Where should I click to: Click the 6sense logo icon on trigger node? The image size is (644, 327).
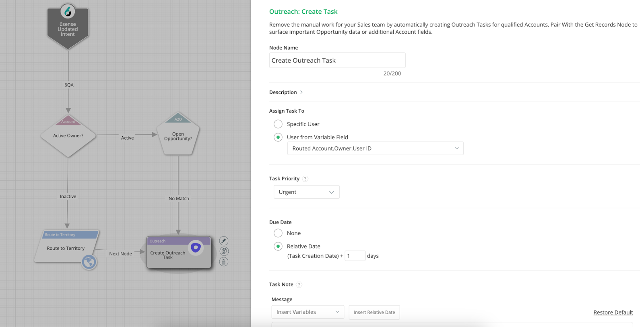(68, 11)
